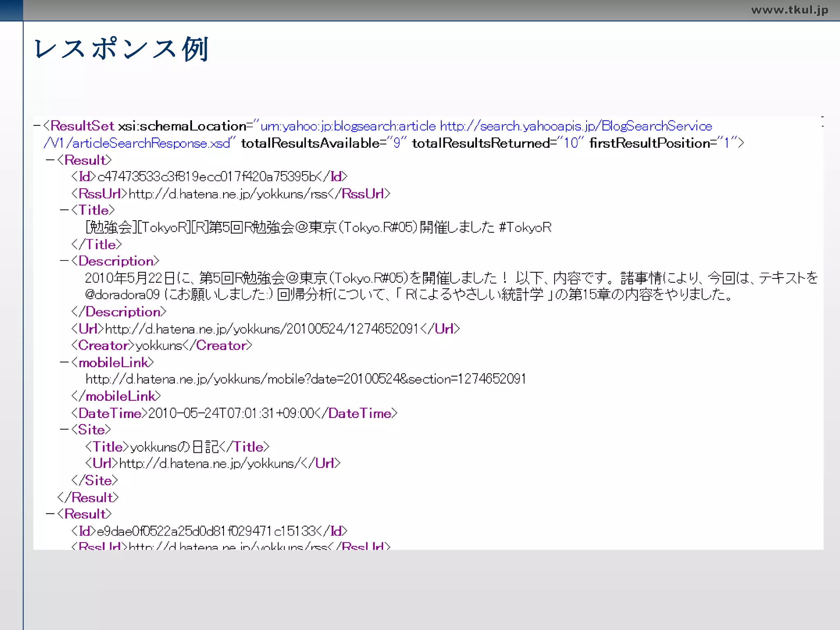Collapse the first Result node above Id c47473533c3f819
The height and width of the screenshot is (630, 840).
click(x=50, y=160)
